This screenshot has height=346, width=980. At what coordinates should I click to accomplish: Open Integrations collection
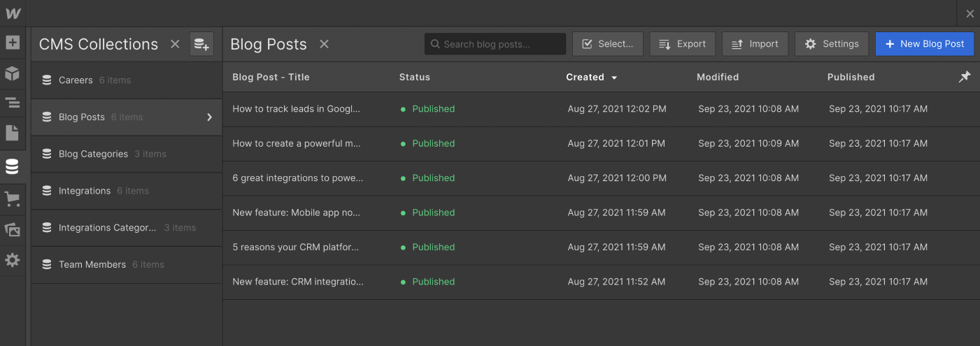pyautogui.click(x=84, y=191)
